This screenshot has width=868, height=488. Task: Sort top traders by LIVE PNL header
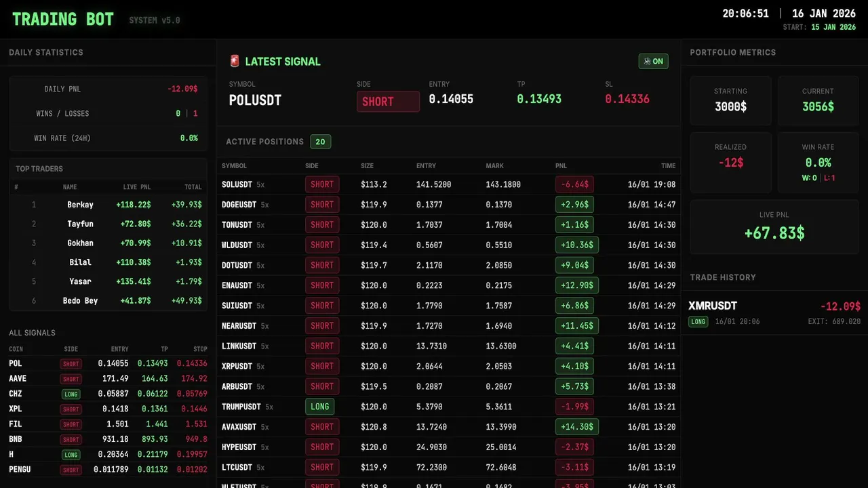137,187
